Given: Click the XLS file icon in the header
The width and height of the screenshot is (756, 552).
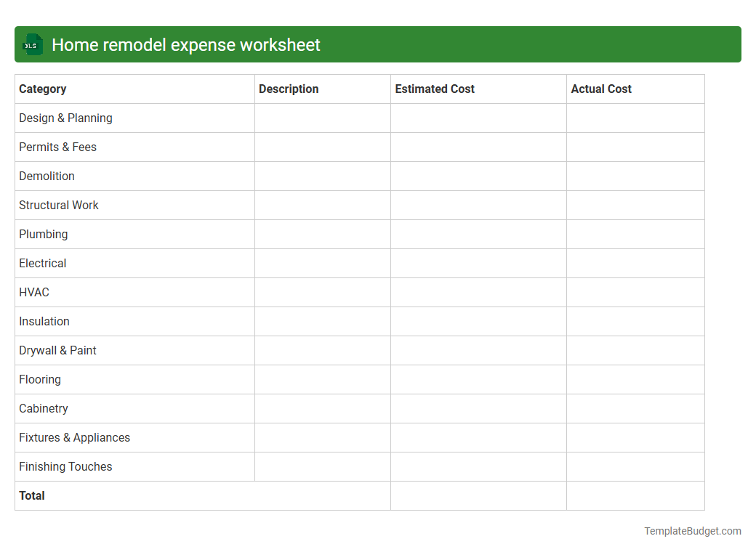Looking at the screenshot, I should click(32, 44).
